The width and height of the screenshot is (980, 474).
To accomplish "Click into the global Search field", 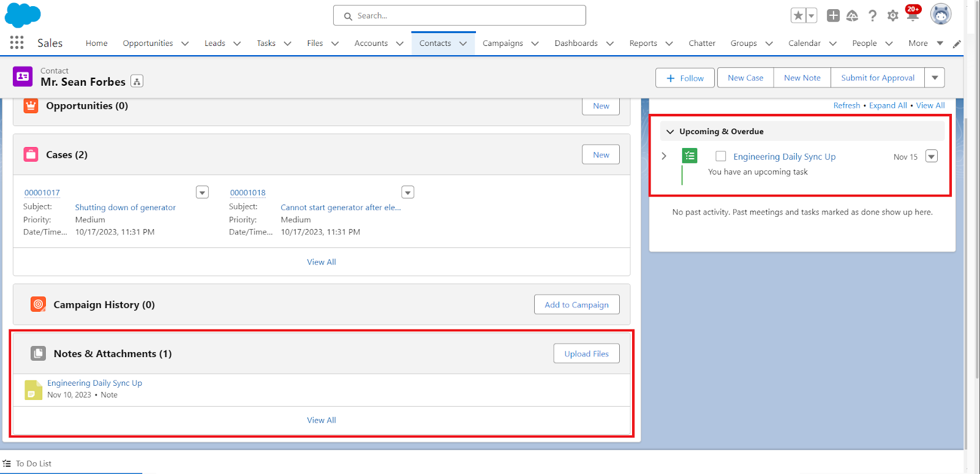I will click(x=459, y=15).
